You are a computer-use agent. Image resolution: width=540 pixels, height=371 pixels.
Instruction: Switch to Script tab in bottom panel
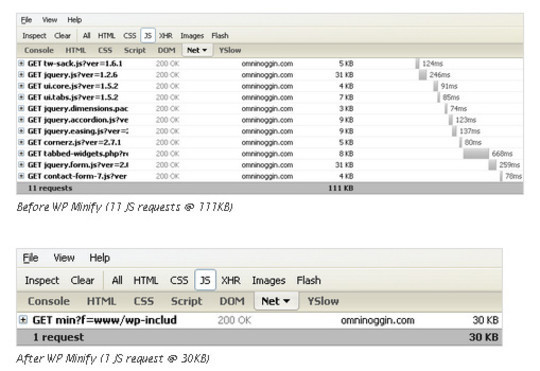[186, 301]
